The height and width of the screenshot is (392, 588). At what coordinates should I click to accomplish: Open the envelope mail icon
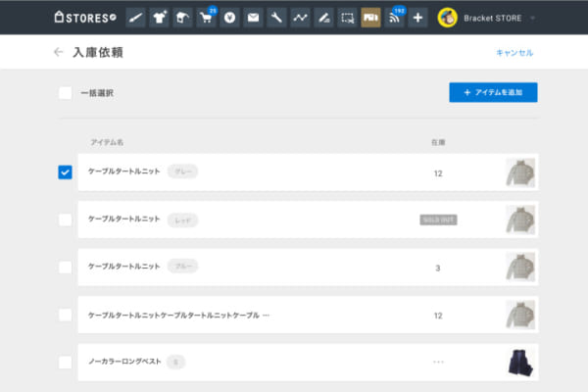coord(253,18)
